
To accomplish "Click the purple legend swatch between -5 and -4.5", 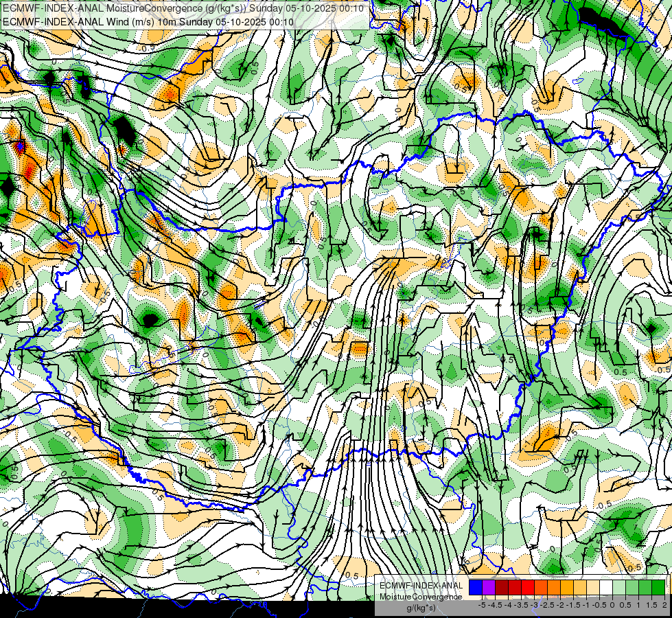I will [489, 587].
